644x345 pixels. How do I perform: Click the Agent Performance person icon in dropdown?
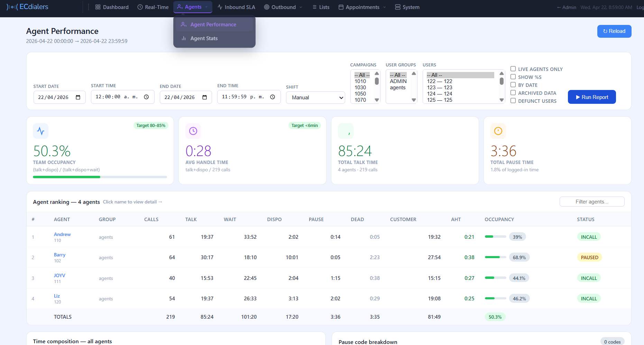[184, 25]
